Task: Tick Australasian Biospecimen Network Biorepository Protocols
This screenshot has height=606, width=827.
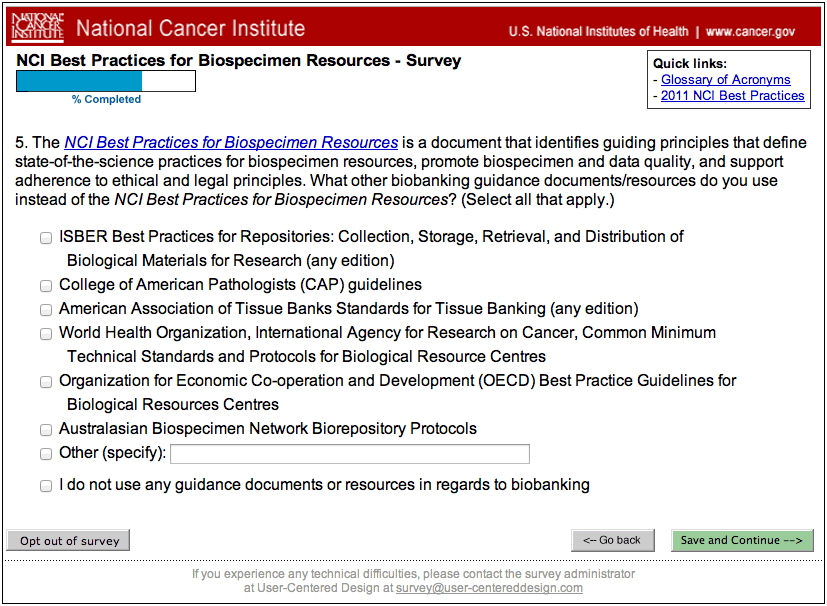Action: tap(46, 430)
